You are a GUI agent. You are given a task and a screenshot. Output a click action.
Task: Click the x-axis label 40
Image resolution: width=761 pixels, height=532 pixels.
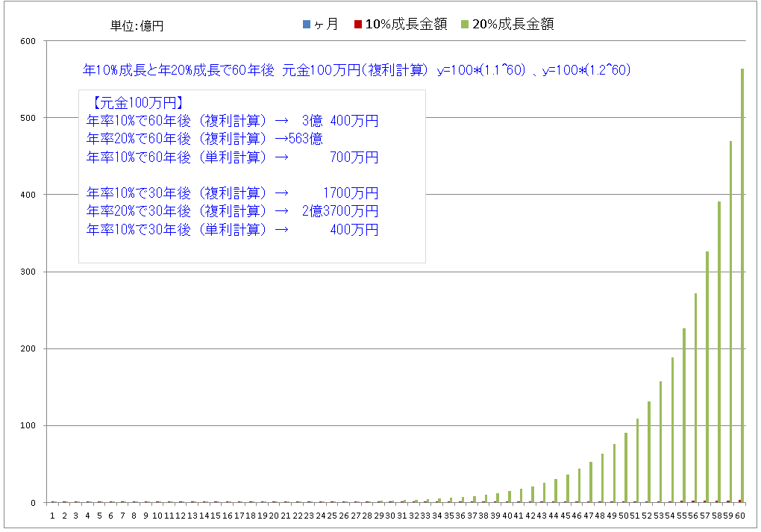pyautogui.click(x=507, y=516)
